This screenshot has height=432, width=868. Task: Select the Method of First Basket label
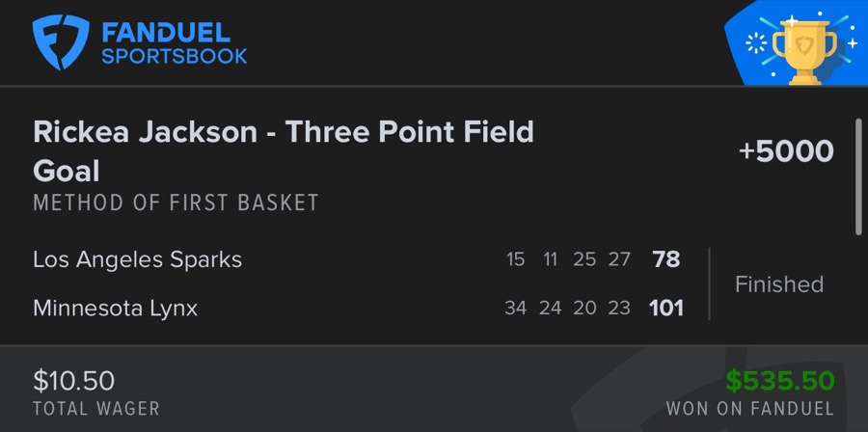[x=176, y=203]
